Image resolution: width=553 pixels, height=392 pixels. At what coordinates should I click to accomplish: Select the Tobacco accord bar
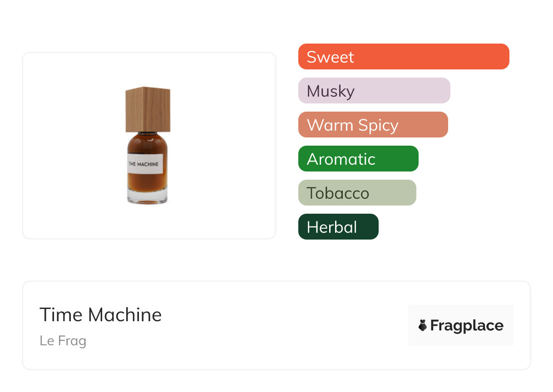(x=357, y=193)
